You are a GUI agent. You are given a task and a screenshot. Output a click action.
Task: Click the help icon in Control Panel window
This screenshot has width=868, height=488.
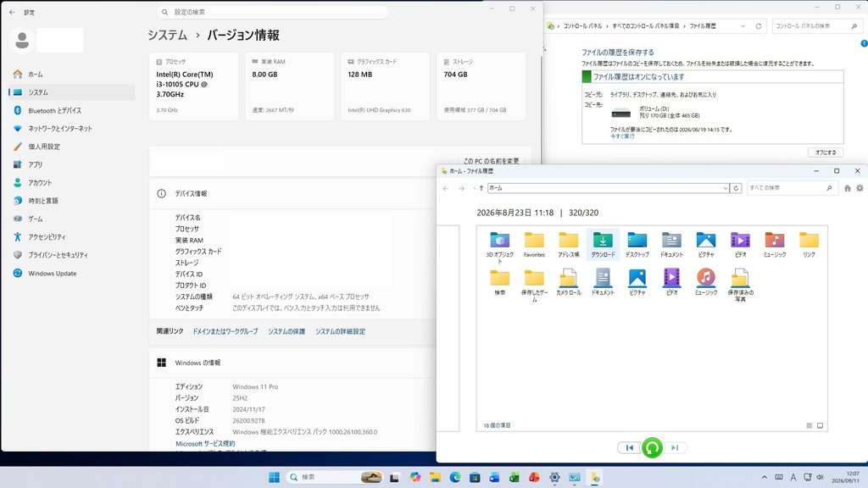tap(864, 43)
